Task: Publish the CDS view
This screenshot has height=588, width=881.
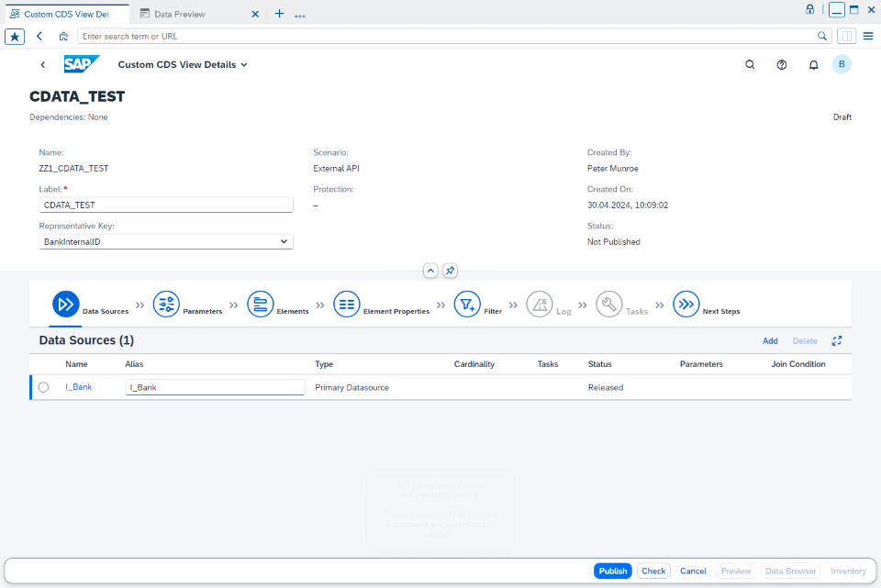Action: pyautogui.click(x=612, y=571)
